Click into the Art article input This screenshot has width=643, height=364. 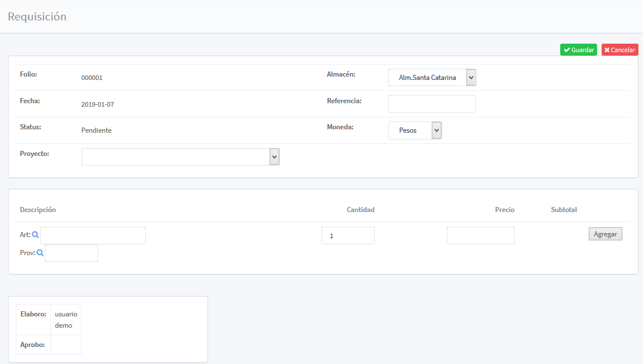click(x=93, y=236)
